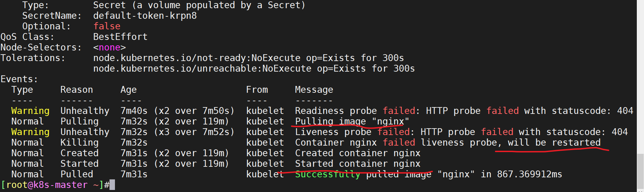
Task: Click the 'Message' column header
Action: pyautogui.click(x=314, y=90)
